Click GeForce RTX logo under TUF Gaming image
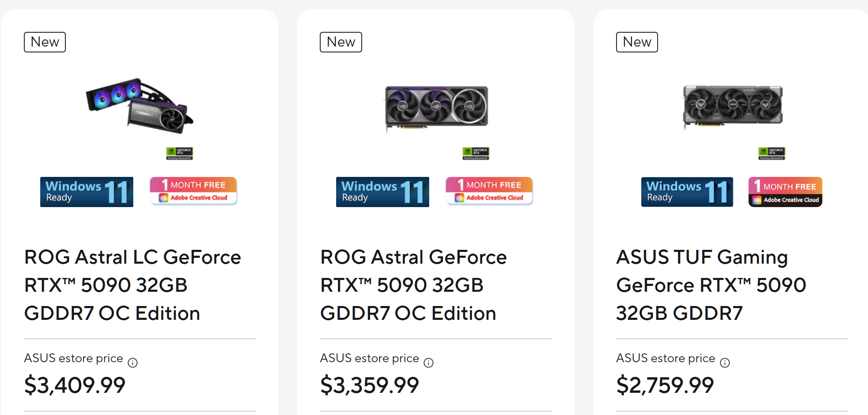868x415 pixels. (x=772, y=153)
